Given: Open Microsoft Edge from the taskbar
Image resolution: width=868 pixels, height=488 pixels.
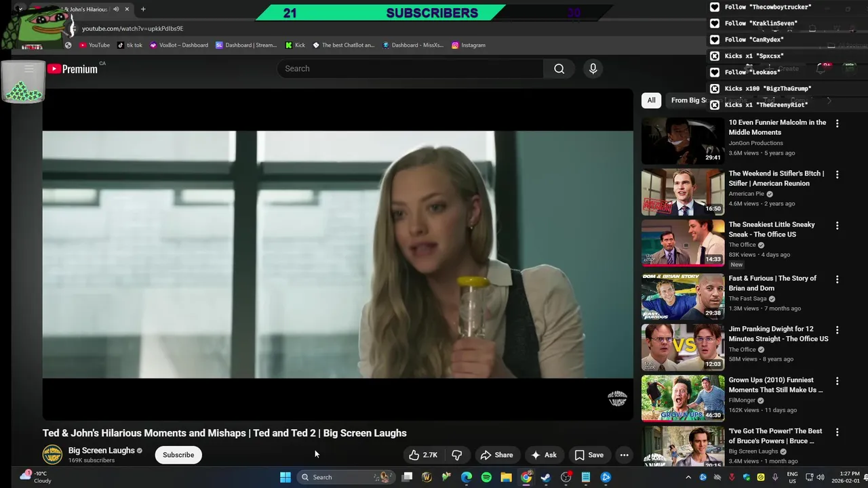Looking at the screenshot, I should [467, 477].
